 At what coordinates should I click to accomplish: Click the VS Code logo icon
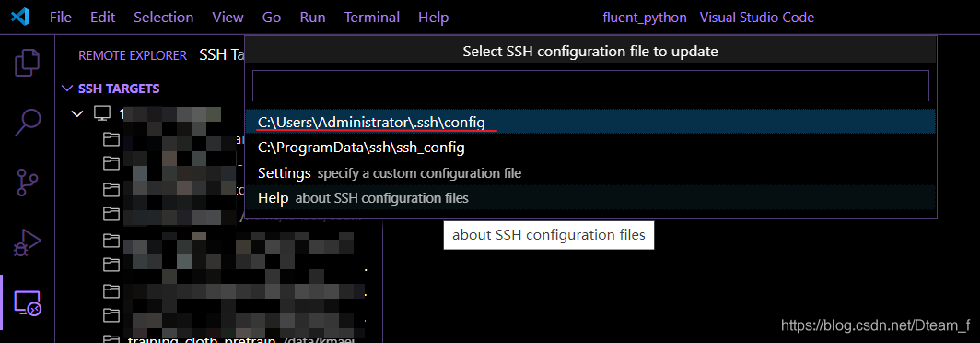point(20,17)
